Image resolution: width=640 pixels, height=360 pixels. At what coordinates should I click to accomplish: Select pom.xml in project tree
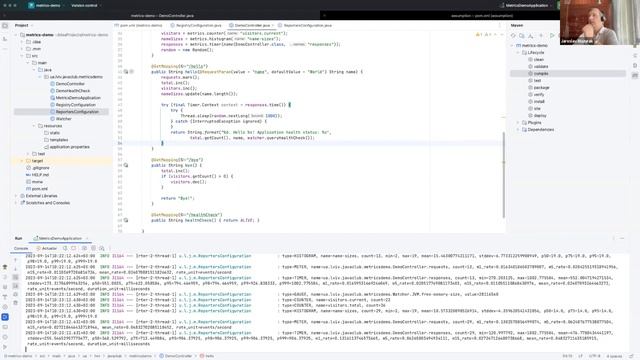coord(39,189)
